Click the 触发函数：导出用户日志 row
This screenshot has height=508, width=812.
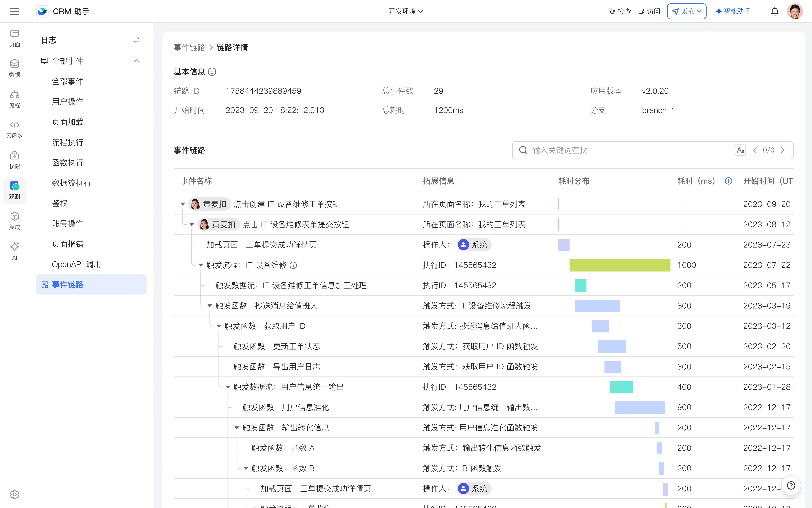[484, 367]
